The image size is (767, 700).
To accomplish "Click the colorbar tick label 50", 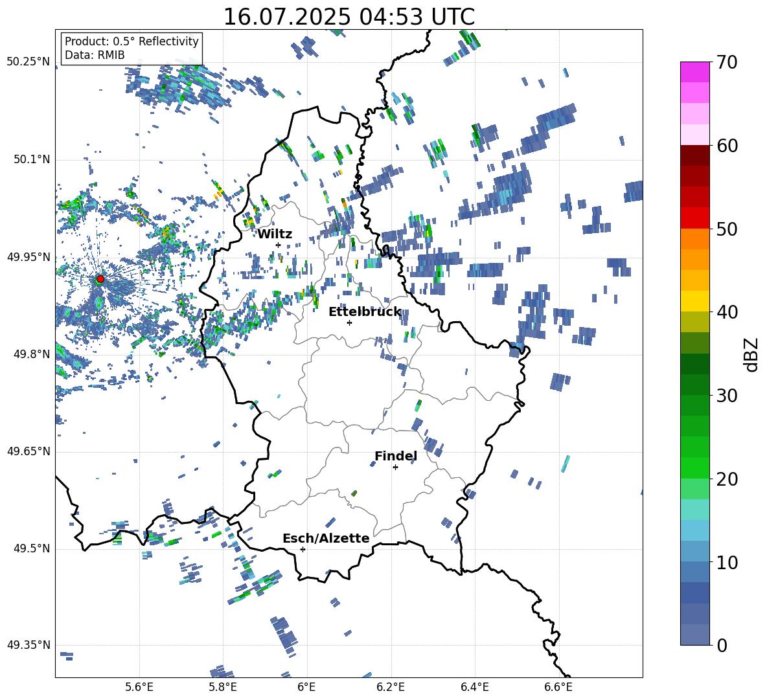I will coord(727,229).
